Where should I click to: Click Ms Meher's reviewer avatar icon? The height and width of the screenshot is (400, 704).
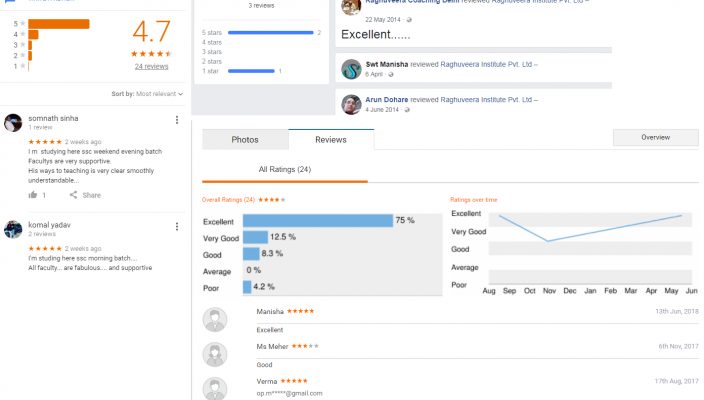[x=215, y=355]
